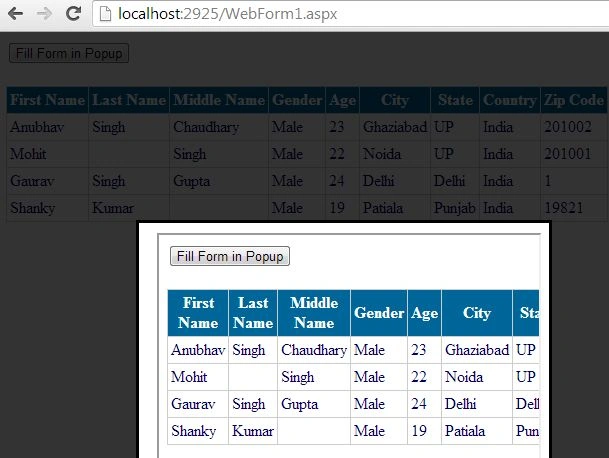This screenshot has width=609, height=458.
Task: Click age 22 in the popup table
Action: tap(419, 377)
